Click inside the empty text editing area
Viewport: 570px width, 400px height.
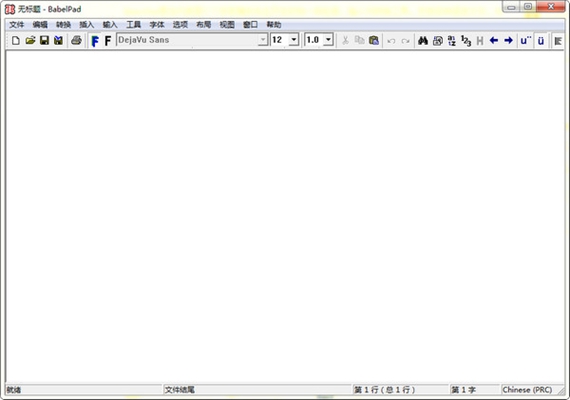tap(285, 216)
